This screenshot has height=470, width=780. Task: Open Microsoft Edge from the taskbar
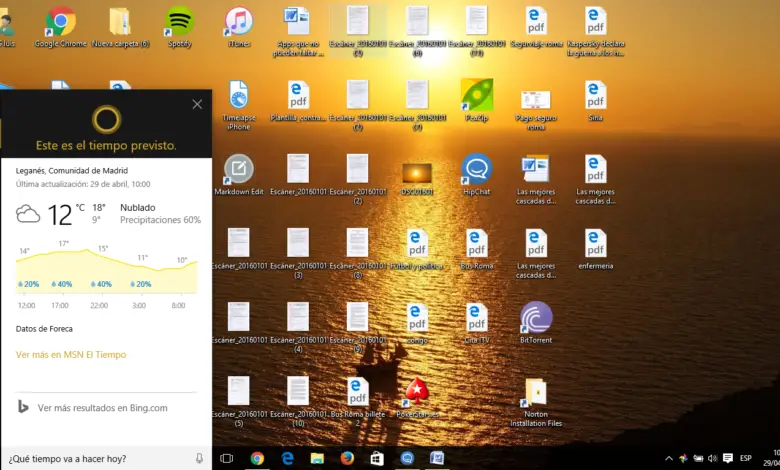[287, 458]
